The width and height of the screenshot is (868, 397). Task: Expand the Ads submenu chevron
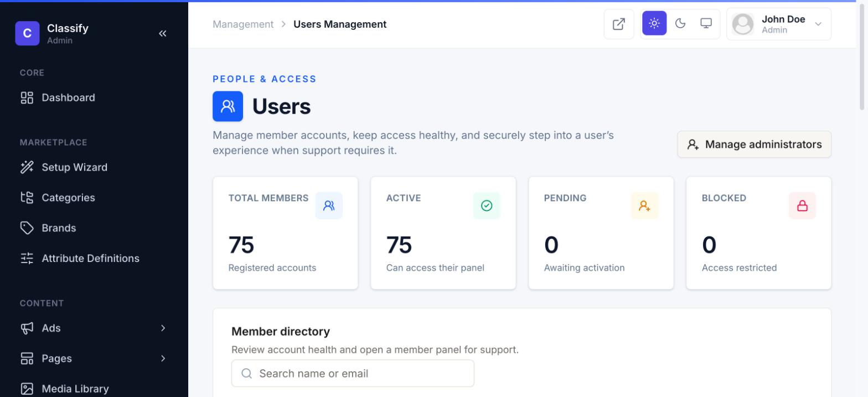pyautogui.click(x=163, y=328)
